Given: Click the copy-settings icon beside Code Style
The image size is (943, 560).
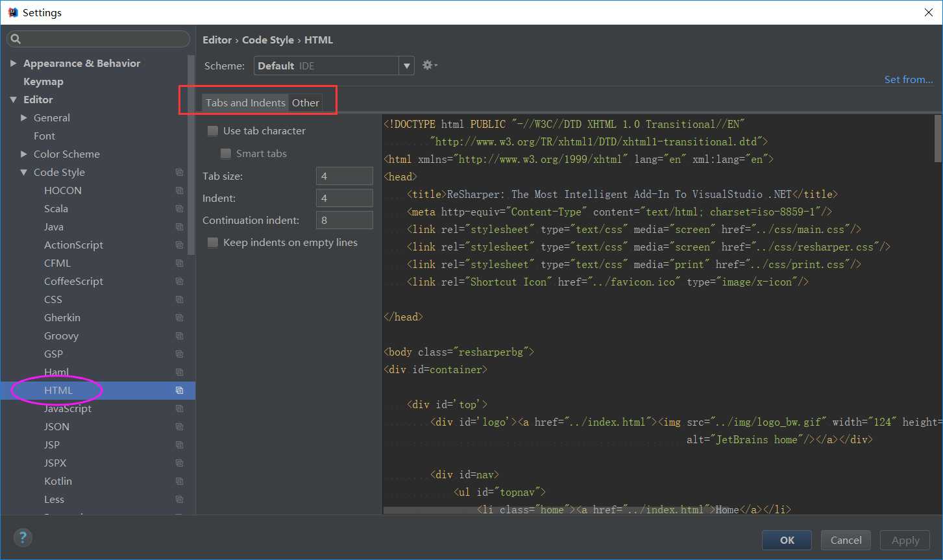Looking at the screenshot, I should (179, 172).
